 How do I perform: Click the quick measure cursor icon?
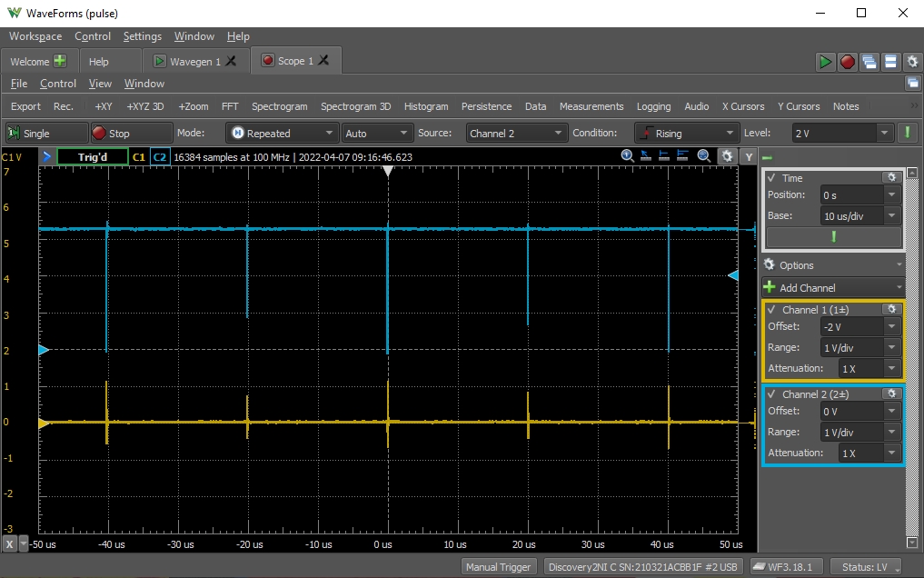(646, 156)
